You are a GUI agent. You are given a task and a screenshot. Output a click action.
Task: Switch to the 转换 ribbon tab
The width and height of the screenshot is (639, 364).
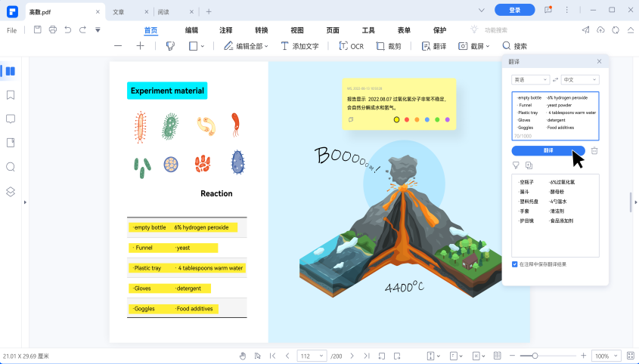(262, 30)
